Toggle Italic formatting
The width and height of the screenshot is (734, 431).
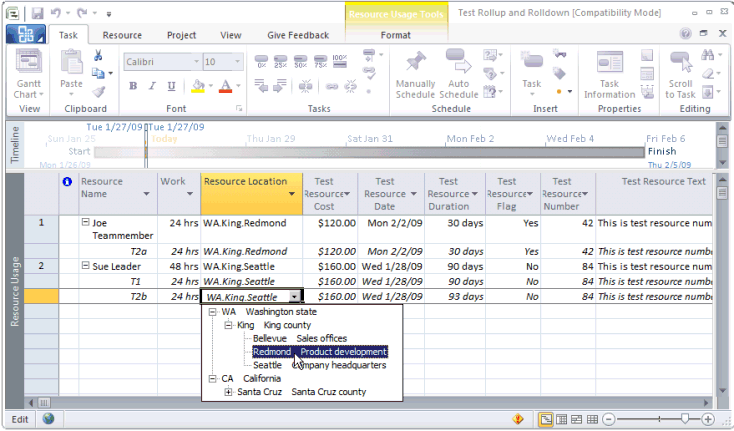[152, 86]
